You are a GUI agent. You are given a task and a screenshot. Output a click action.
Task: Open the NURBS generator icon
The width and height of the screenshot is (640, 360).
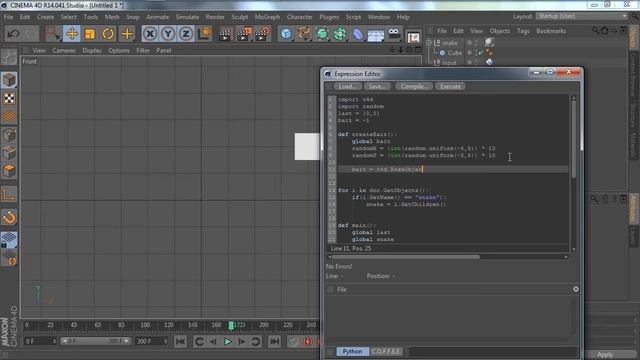322,34
